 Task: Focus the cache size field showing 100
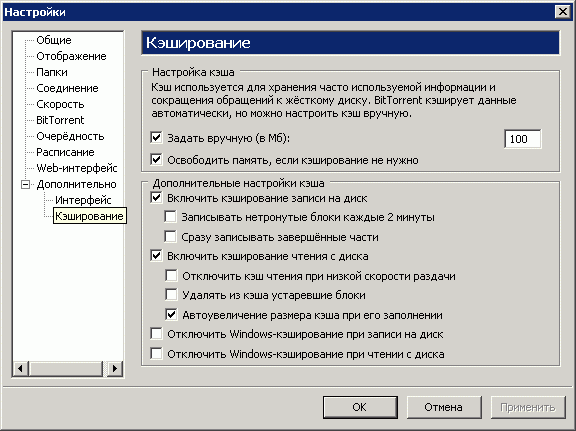522,139
